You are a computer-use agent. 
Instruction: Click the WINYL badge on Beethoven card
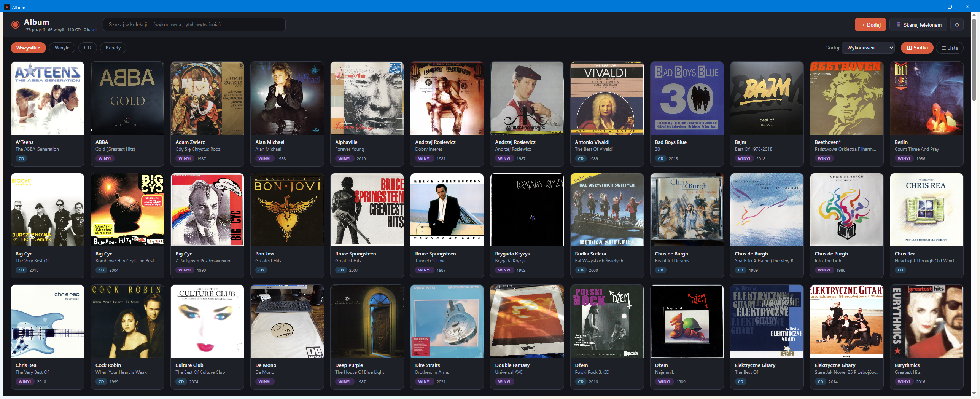pos(824,159)
